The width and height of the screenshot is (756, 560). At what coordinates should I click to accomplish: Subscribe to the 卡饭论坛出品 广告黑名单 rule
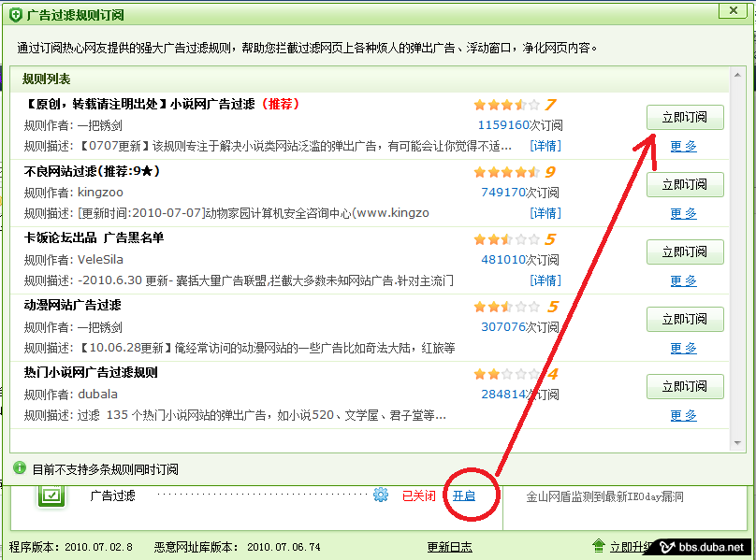pyautogui.click(x=685, y=251)
